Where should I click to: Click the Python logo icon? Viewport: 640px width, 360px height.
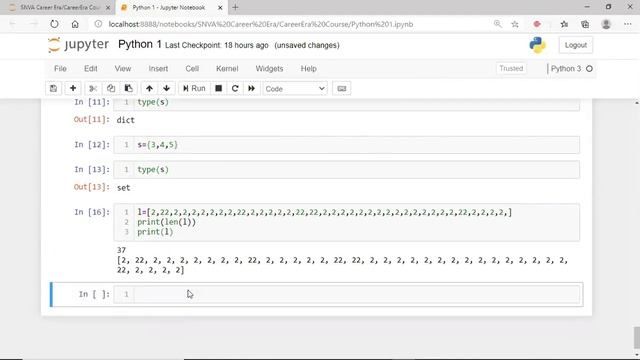(x=538, y=45)
